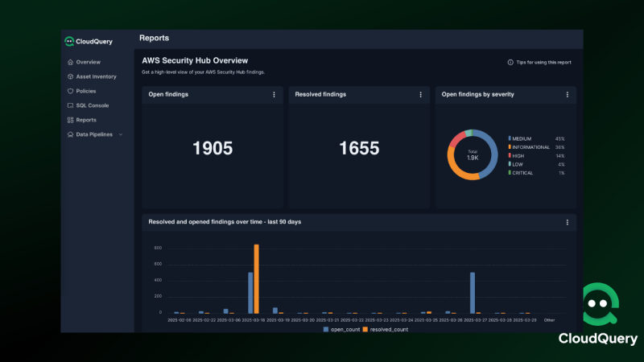Click HIGH legend color swatch

510,155
